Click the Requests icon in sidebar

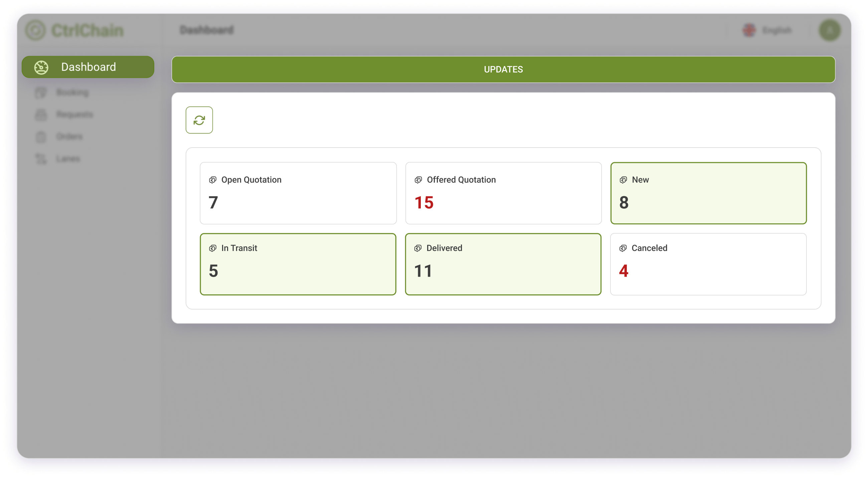[41, 115]
